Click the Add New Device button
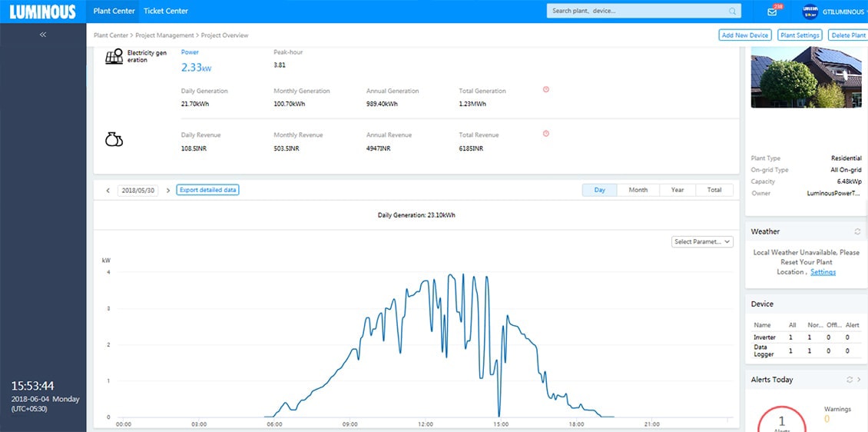868x432 pixels. [x=745, y=35]
